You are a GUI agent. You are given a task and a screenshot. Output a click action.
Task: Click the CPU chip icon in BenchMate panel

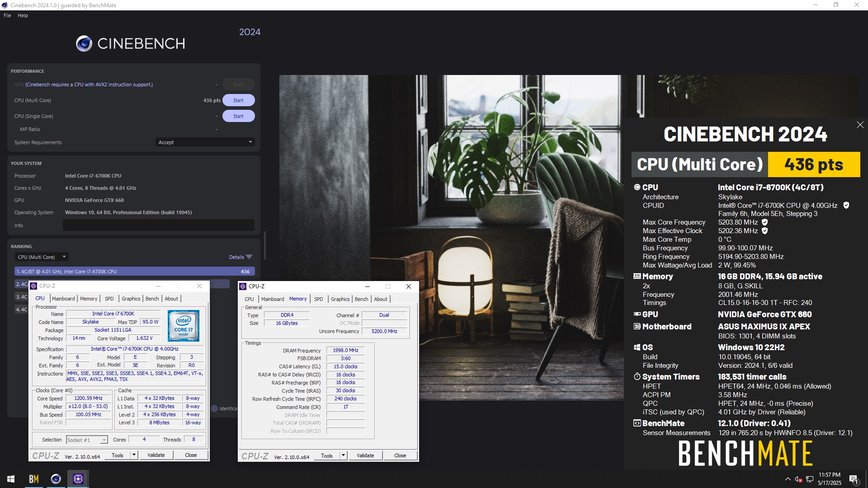pyautogui.click(x=637, y=187)
